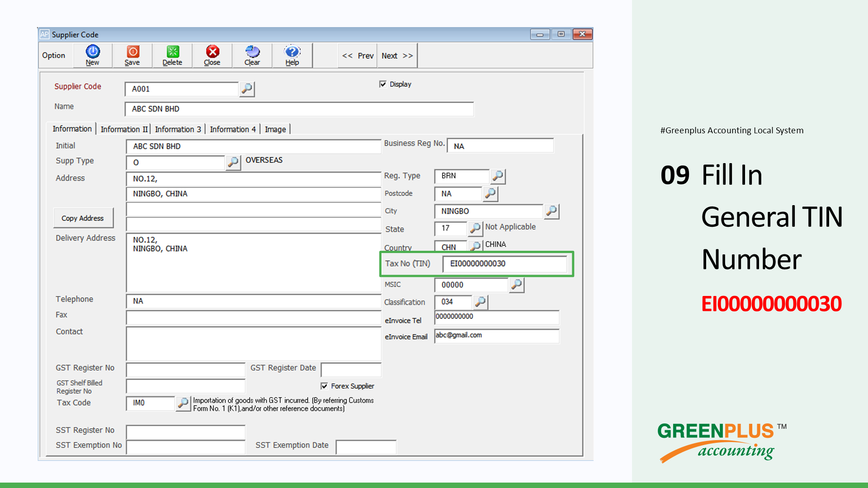Click the State code field 17
The image size is (868, 488).
tap(451, 229)
